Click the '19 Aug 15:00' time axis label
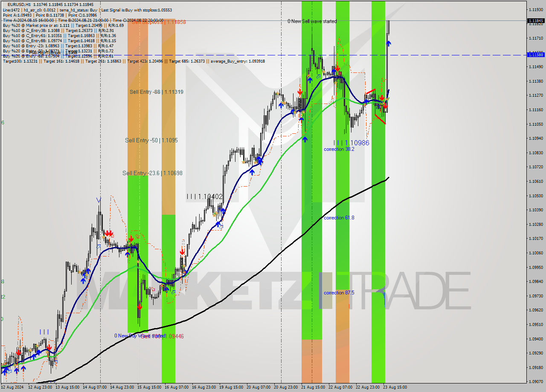This screenshot has width=546, height=392. click(x=232, y=387)
